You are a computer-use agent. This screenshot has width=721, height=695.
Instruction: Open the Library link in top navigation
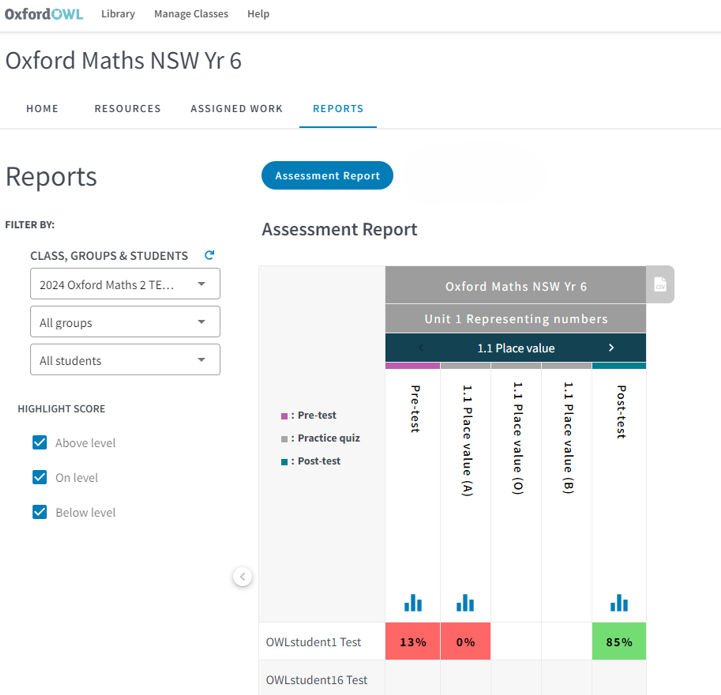pos(118,14)
